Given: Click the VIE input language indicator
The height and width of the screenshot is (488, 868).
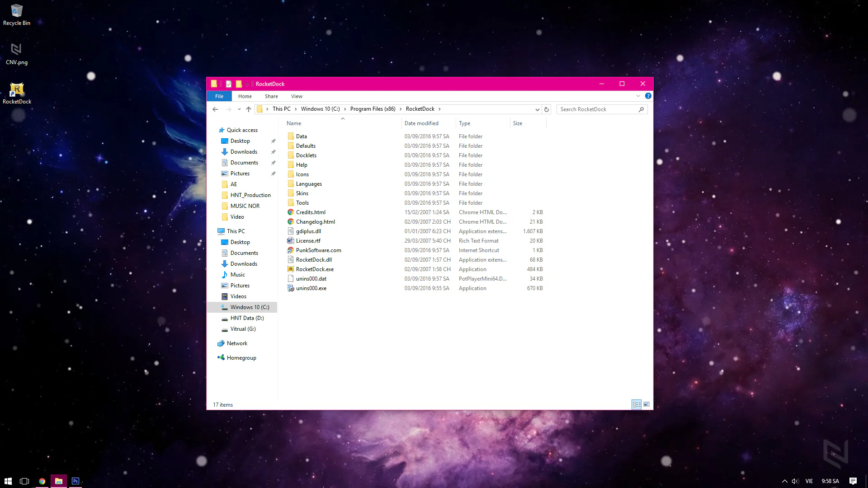Looking at the screenshot, I should point(809,481).
